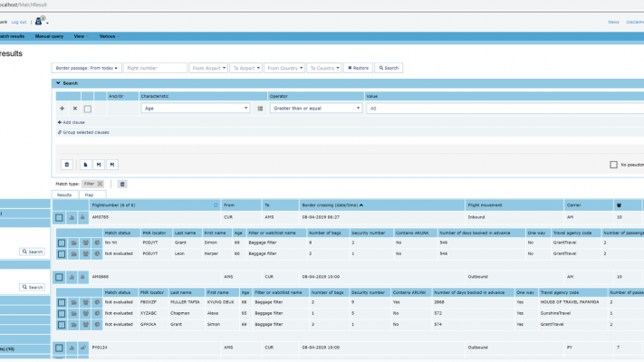Open the folder icon for Leon Harper's row

coord(73,254)
